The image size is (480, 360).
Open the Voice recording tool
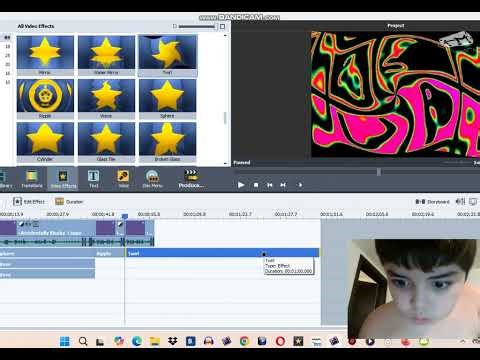[123, 179]
